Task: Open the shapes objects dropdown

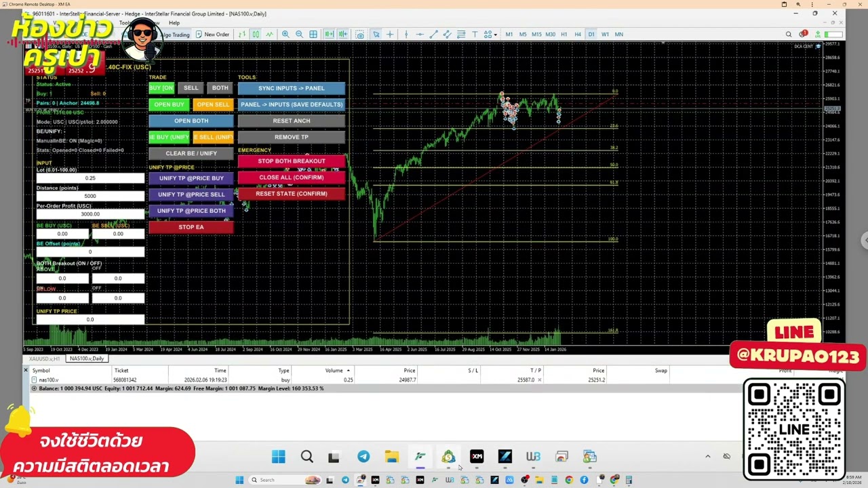Action: click(490, 35)
